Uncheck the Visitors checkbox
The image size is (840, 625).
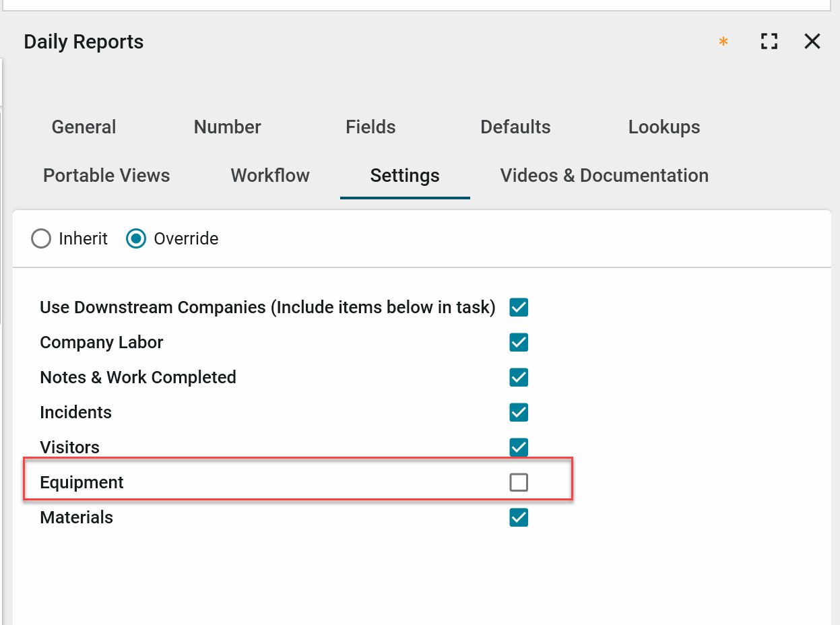click(x=519, y=448)
